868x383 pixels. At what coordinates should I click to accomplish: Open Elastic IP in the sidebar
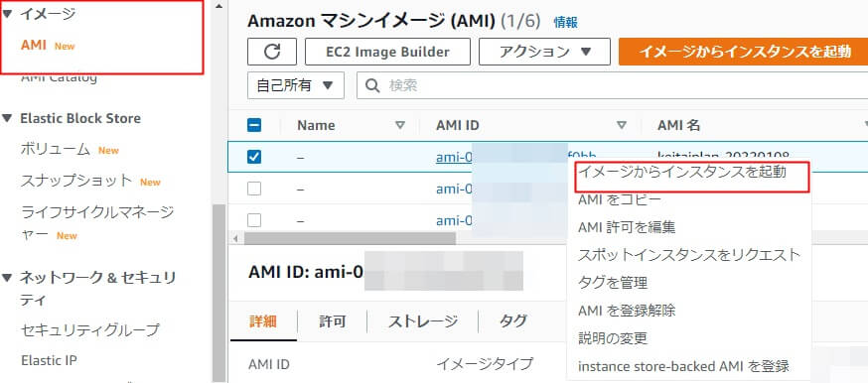click(49, 361)
